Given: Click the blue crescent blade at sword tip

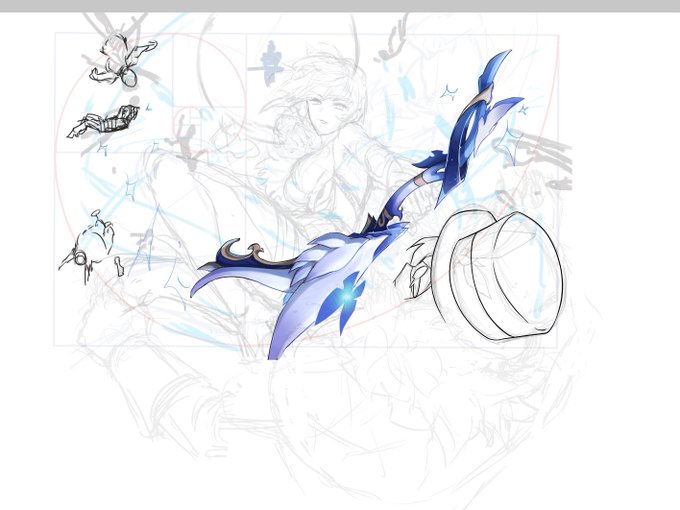Looking at the screenshot, I should coord(494,70).
